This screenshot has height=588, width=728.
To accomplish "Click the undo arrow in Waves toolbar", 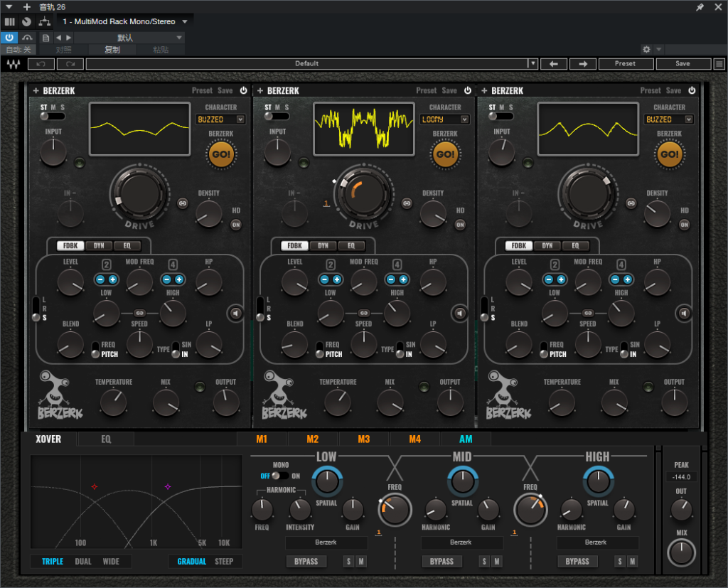I will pos(41,64).
